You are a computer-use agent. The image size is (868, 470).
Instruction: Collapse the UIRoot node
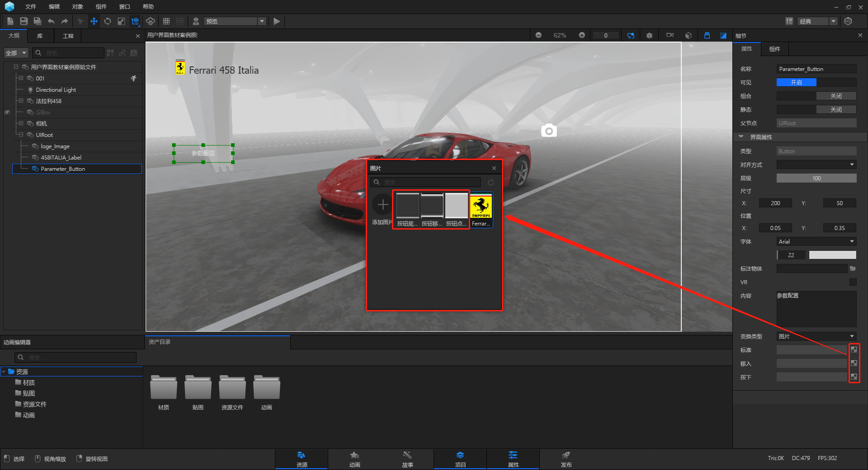tap(21, 135)
